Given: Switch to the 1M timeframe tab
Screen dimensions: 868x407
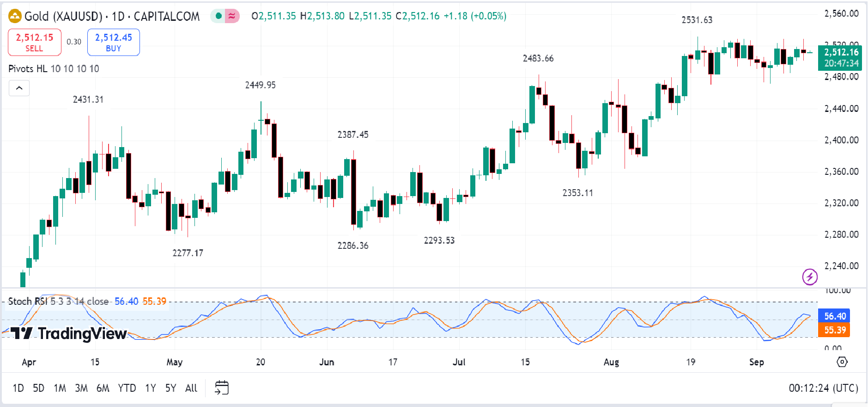Looking at the screenshot, I should click(x=60, y=388).
